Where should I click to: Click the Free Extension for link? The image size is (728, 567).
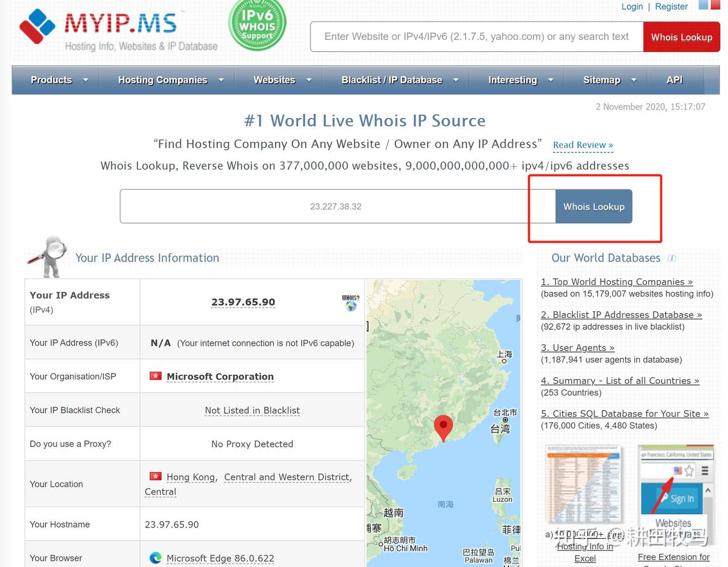click(674, 557)
